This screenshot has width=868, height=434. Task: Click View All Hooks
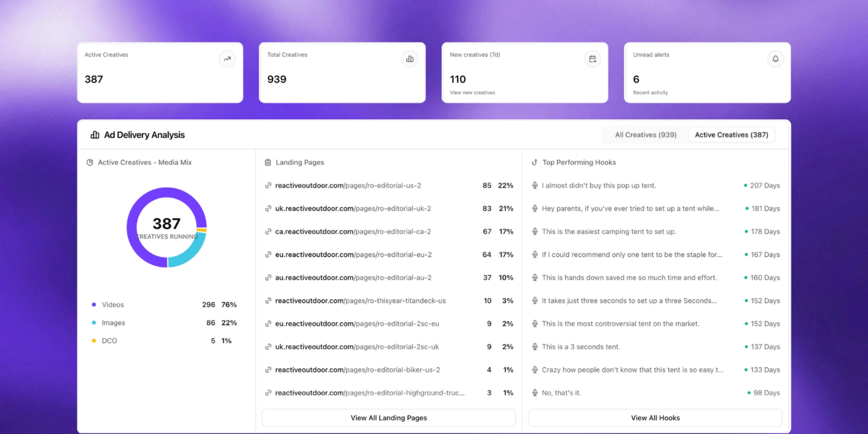656,417
